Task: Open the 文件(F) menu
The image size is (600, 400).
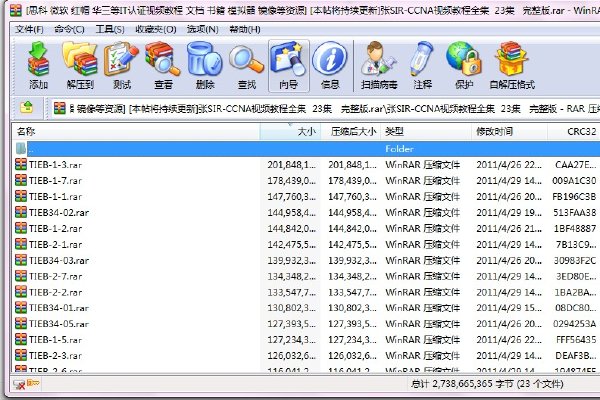Action: click(x=29, y=29)
